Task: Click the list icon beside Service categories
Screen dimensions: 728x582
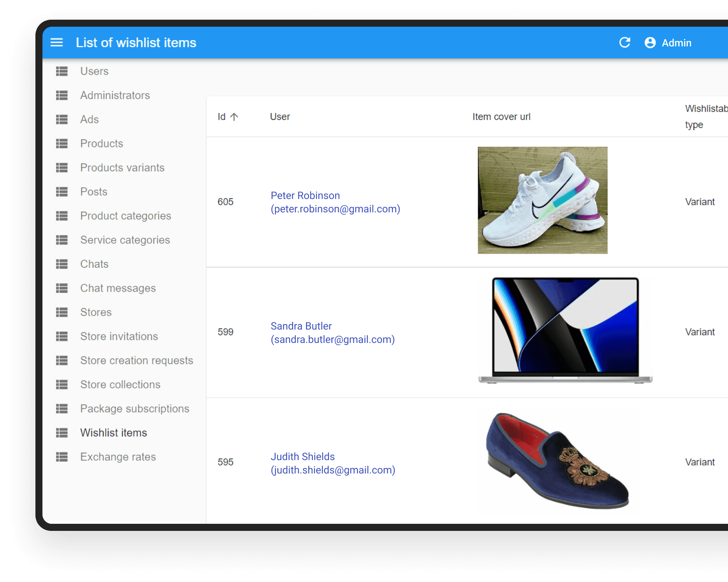Action: (x=62, y=240)
